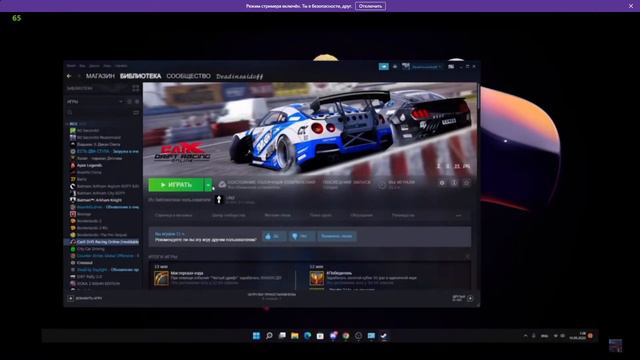Screen dimensions: 640x360
Task: Click the library search field
Action: [99, 112]
